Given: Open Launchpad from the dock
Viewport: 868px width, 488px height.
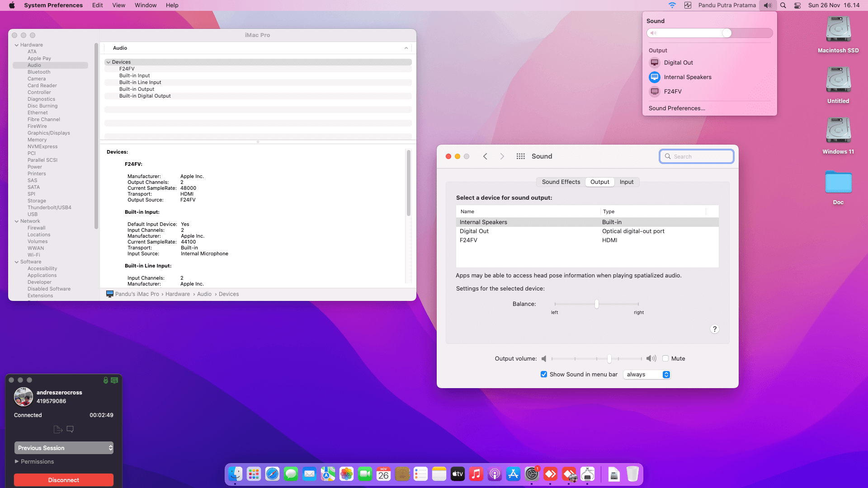Looking at the screenshot, I should (x=254, y=474).
